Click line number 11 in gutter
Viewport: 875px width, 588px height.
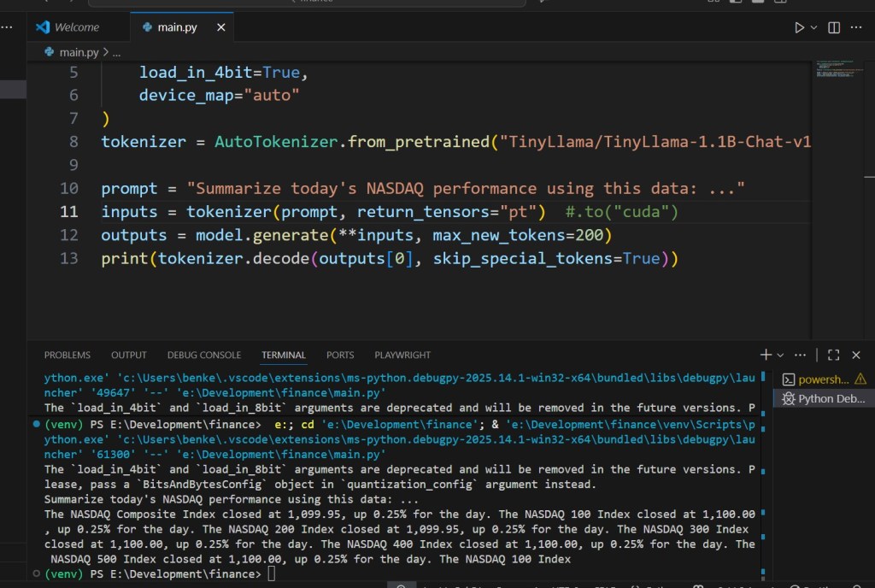tap(69, 212)
